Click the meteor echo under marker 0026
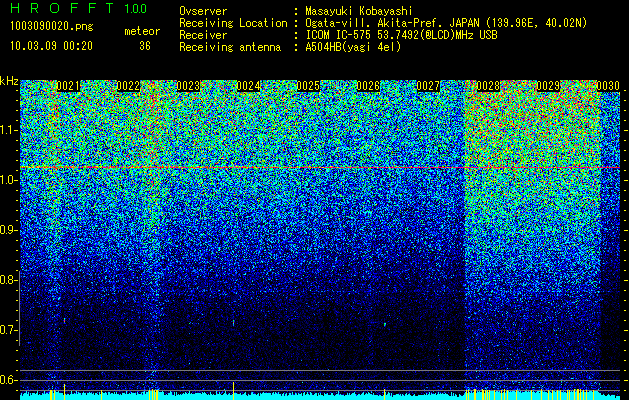The height and width of the screenshot is (400, 629). (x=385, y=324)
